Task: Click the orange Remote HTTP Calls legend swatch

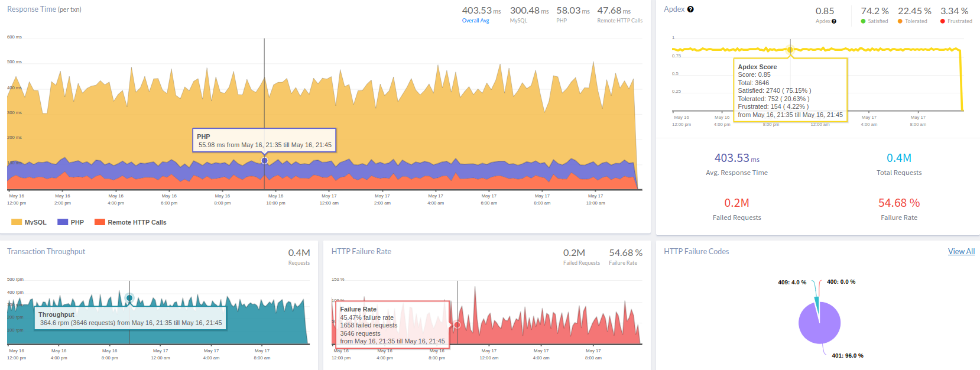Action: point(99,222)
